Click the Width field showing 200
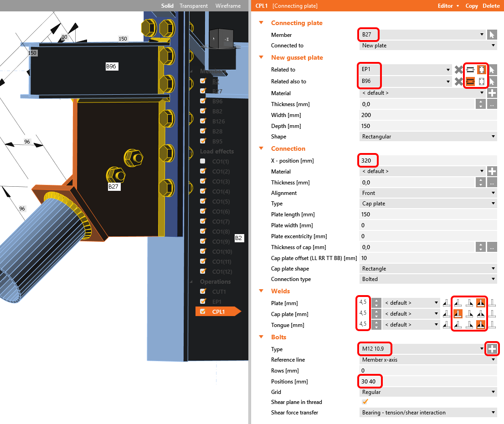 (428, 115)
